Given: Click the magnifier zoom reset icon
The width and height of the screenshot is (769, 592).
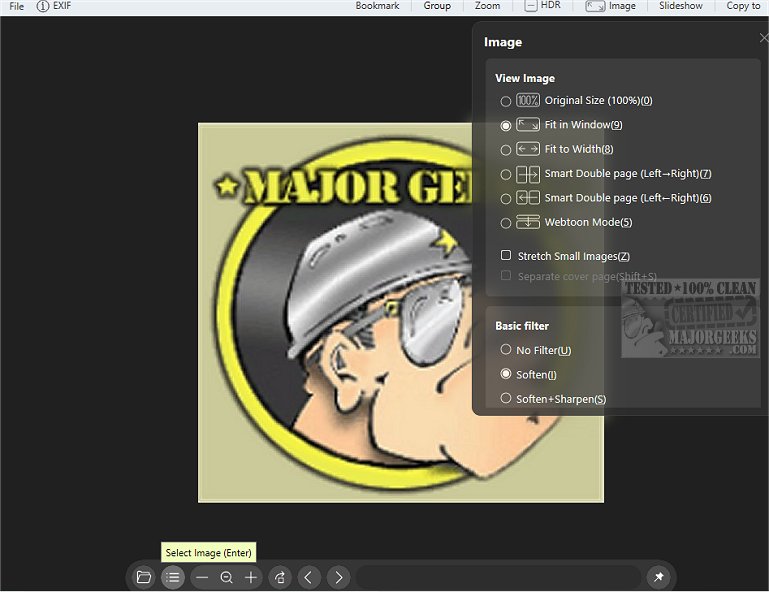Looking at the screenshot, I should tap(226, 577).
